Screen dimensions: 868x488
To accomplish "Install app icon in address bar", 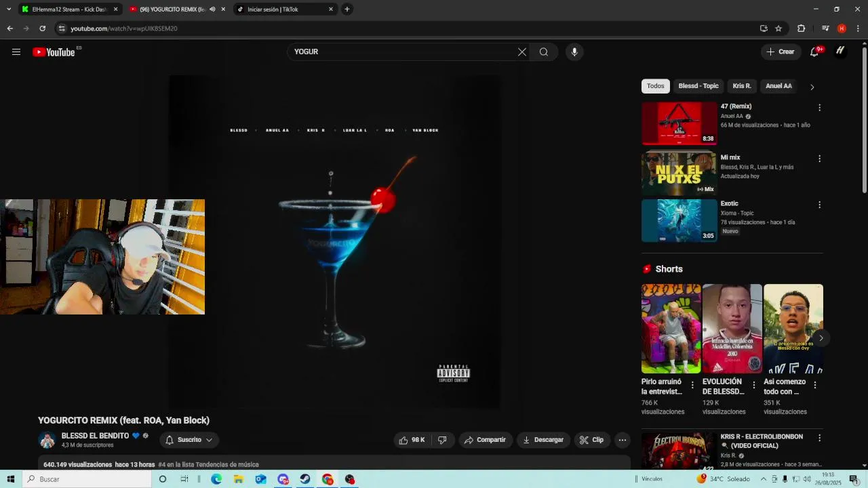I will tap(764, 28).
